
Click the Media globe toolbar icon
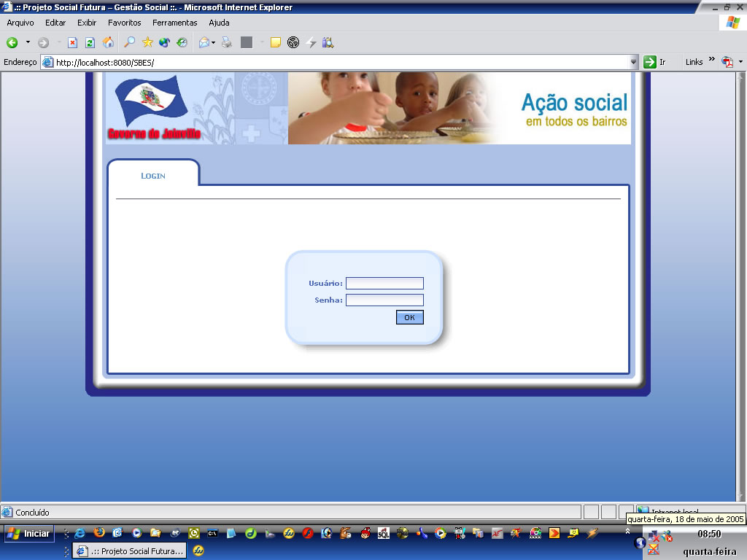pos(164,42)
